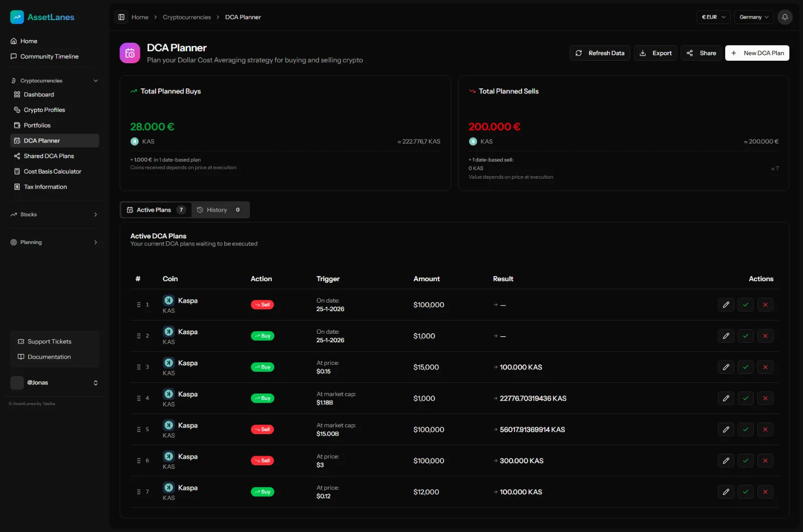Mark plan 2 as executed with checkmark
The width and height of the screenshot is (803, 532).
coord(746,336)
